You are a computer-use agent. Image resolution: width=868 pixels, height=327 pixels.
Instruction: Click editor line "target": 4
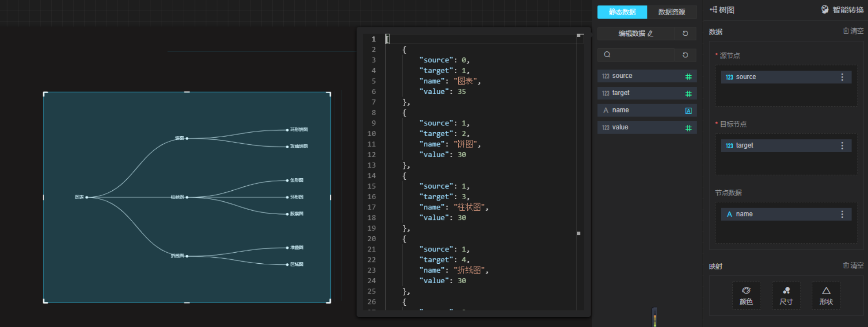pyautogui.click(x=444, y=260)
